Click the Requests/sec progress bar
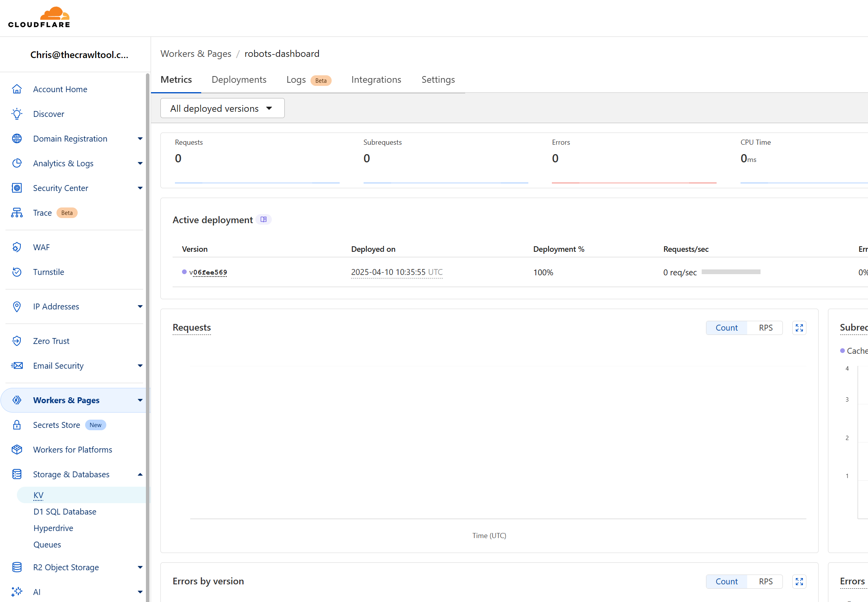868x602 pixels. (731, 272)
